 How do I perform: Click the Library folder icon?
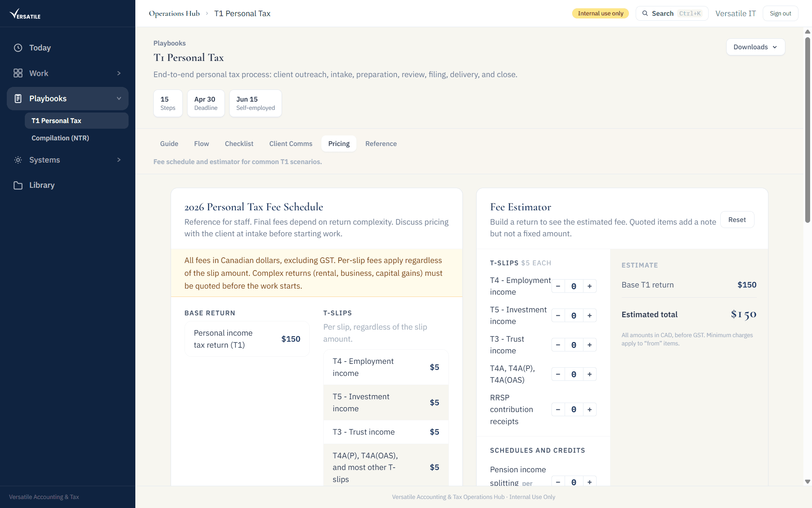[18, 185]
